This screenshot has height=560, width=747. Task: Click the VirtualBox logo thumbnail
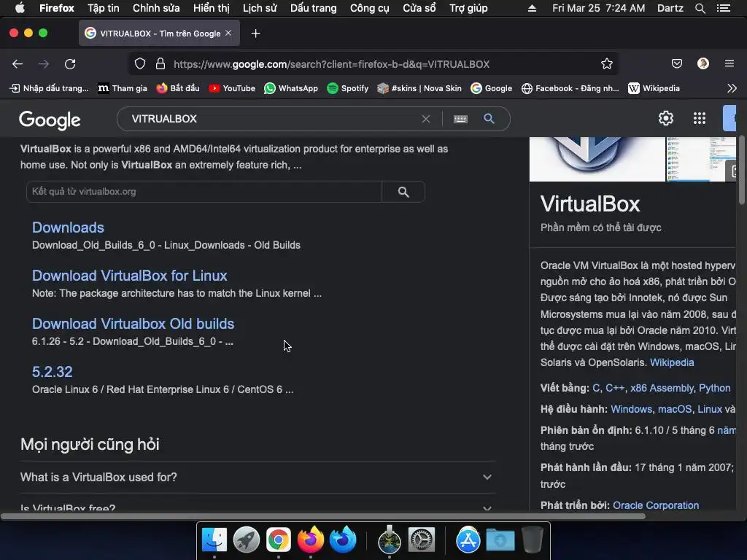[x=597, y=159]
